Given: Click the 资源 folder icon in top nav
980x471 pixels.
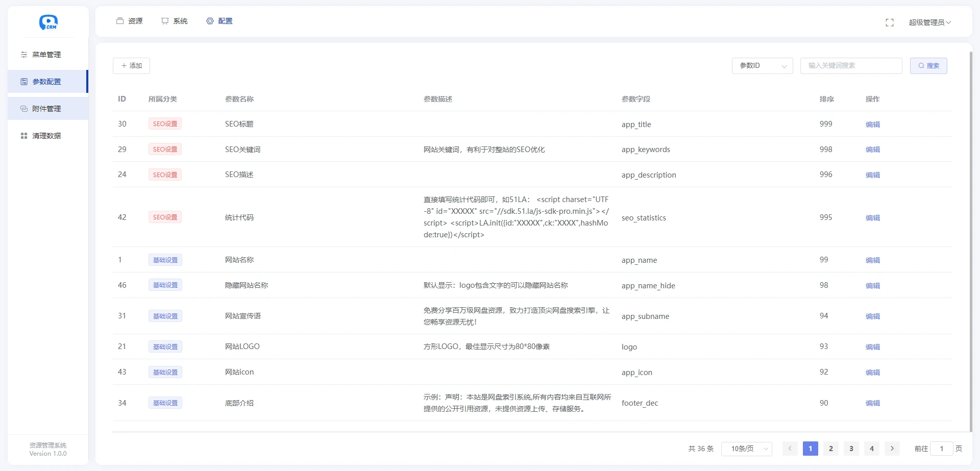Looking at the screenshot, I should point(120,21).
